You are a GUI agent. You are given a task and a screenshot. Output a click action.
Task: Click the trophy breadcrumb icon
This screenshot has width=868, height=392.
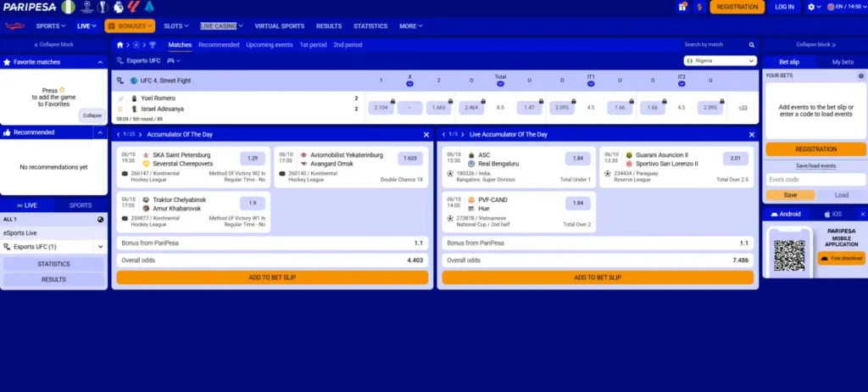point(153,45)
